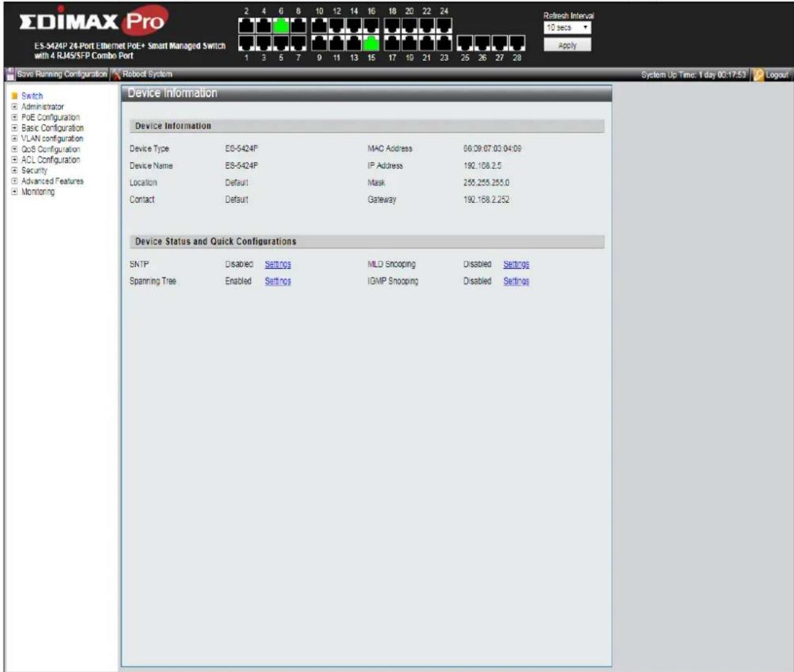Click port 18 icon on switch diagram

tap(392, 26)
